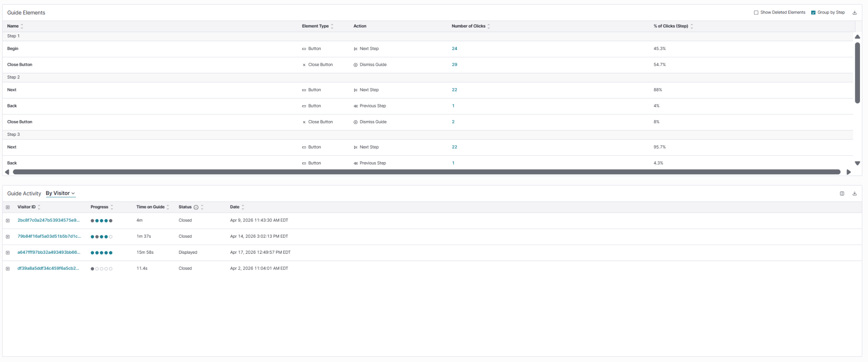Screen dimensions: 868x362
Task: Select the Begin element name
Action: click(13, 48)
